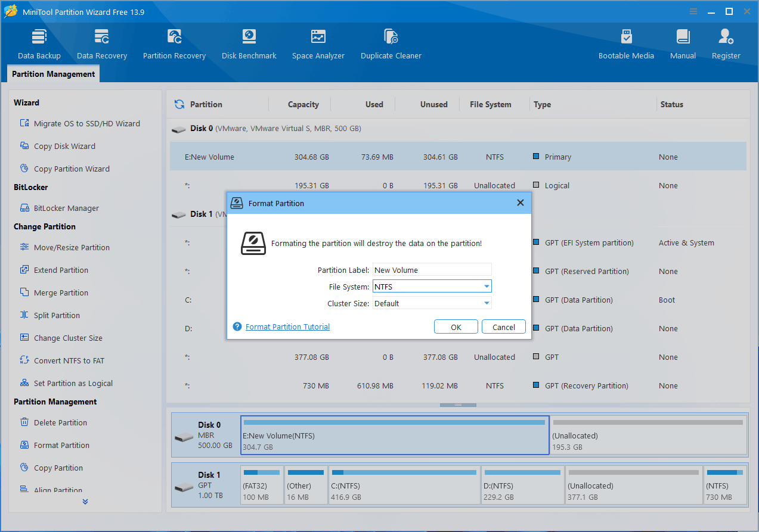Select Merge Partition

54,293
